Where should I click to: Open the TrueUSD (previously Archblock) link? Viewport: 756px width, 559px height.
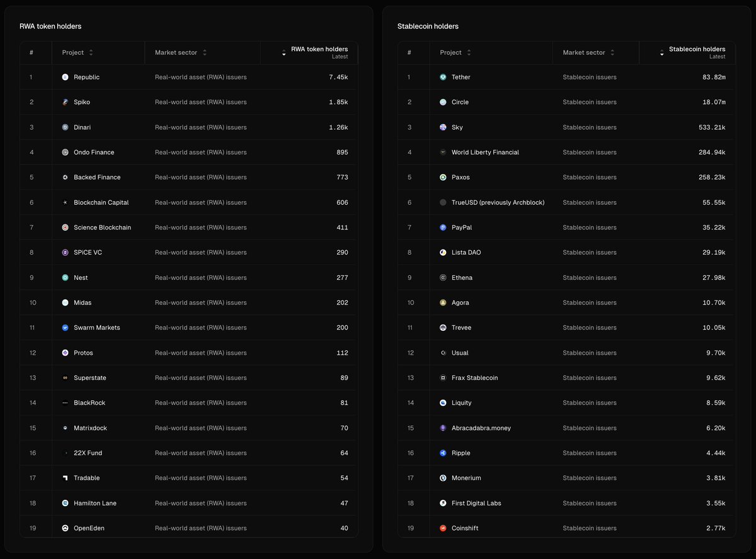coord(498,202)
